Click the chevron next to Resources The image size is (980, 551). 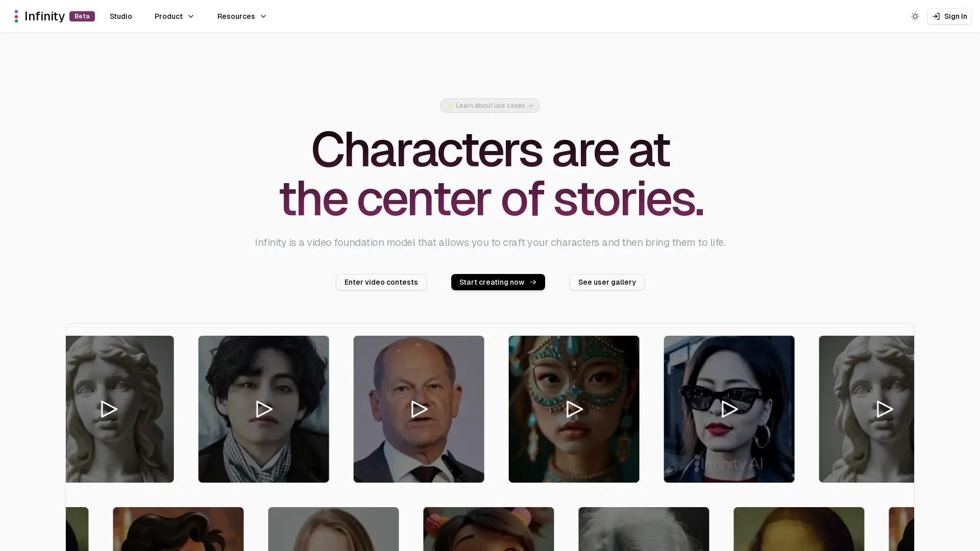pyautogui.click(x=263, y=16)
